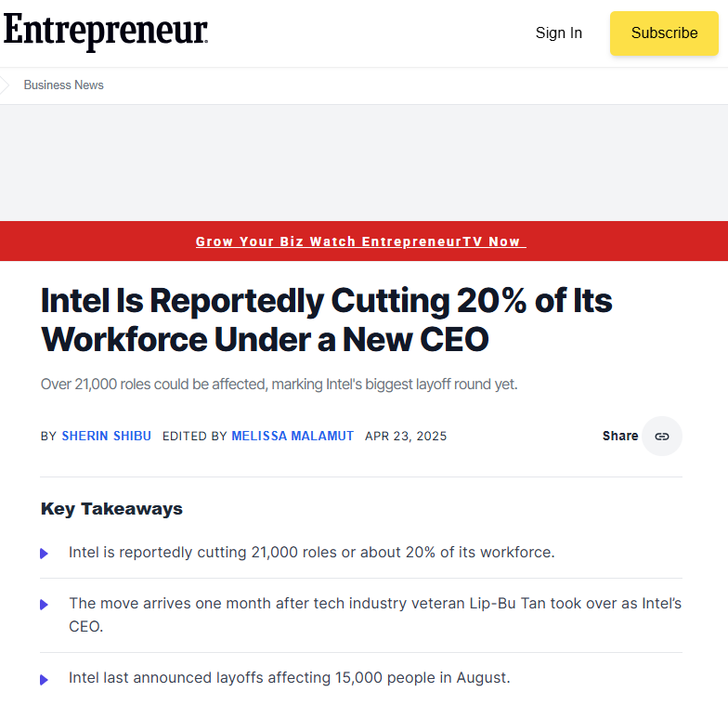
Task: Click the Apr 23, 2025 publish date
Action: (x=406, y=437)
